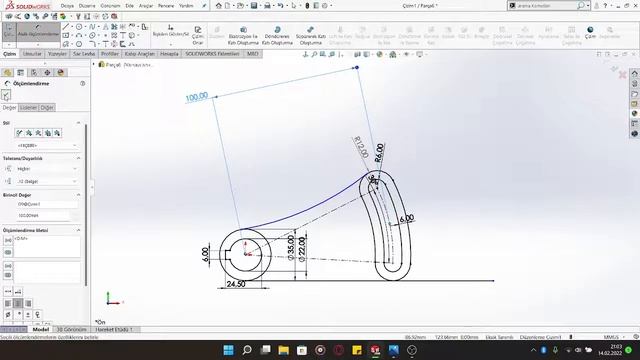Click Süpürerek Katı Oluşturma sweep feature
This screenshot has width=640, height=360.
click(x=311, y=36)
